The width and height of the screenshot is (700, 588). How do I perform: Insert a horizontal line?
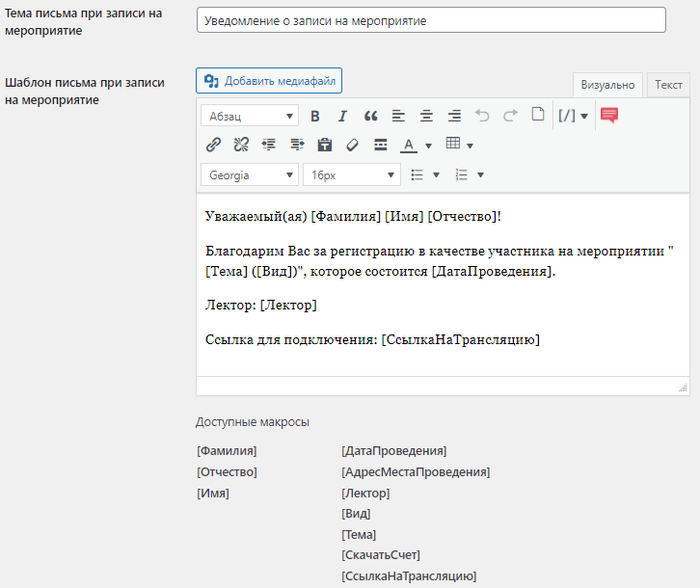[381, 145]
